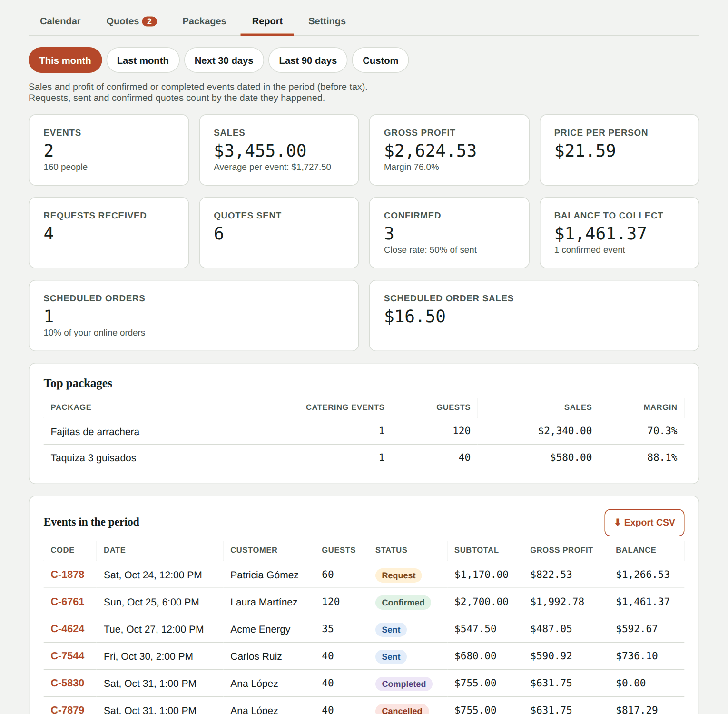
Task: Click customer name Acme Energy
Action: click(x=260, y=629)
